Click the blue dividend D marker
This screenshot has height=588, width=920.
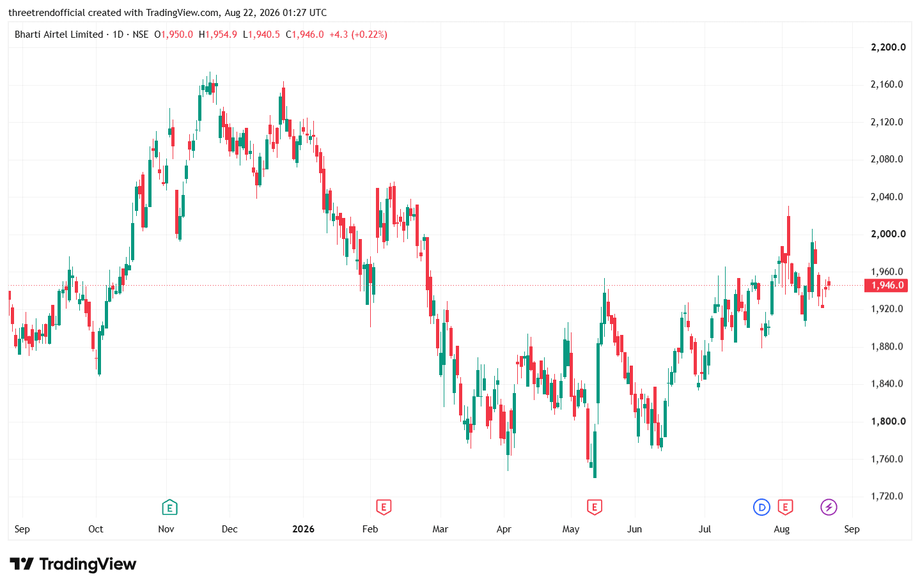pos(761,507)
